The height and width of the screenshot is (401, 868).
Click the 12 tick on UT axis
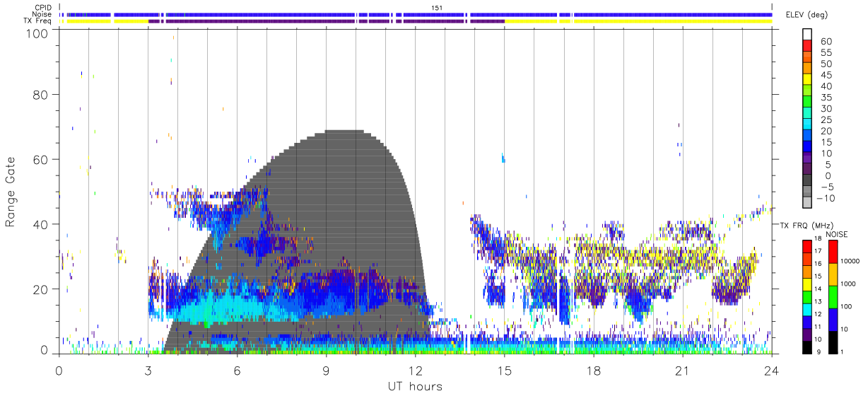(415, 370)
